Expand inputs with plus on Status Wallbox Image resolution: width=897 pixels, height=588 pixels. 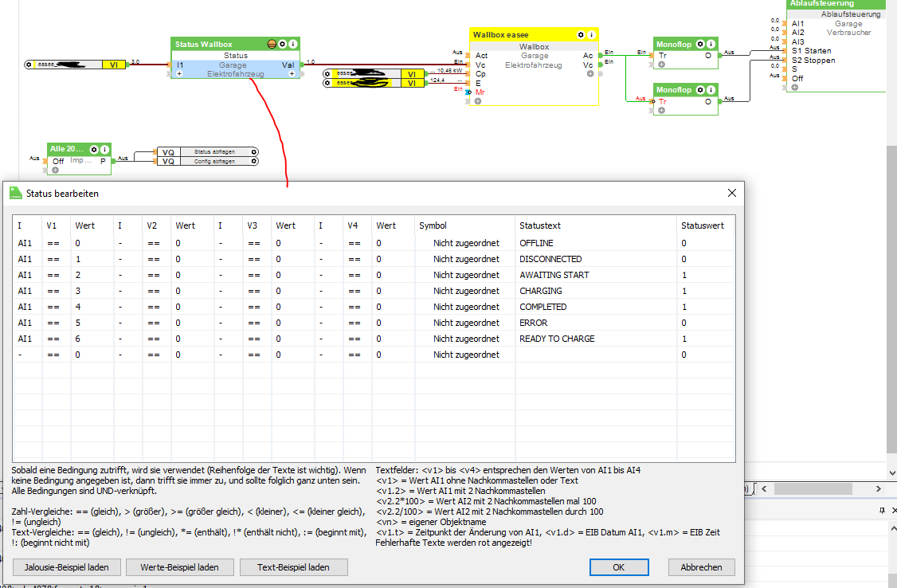179,74
